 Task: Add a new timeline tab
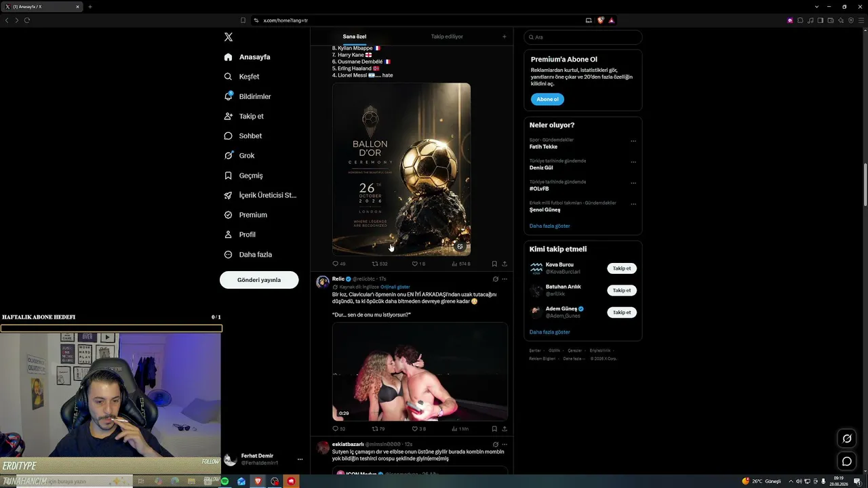[504, 37]
